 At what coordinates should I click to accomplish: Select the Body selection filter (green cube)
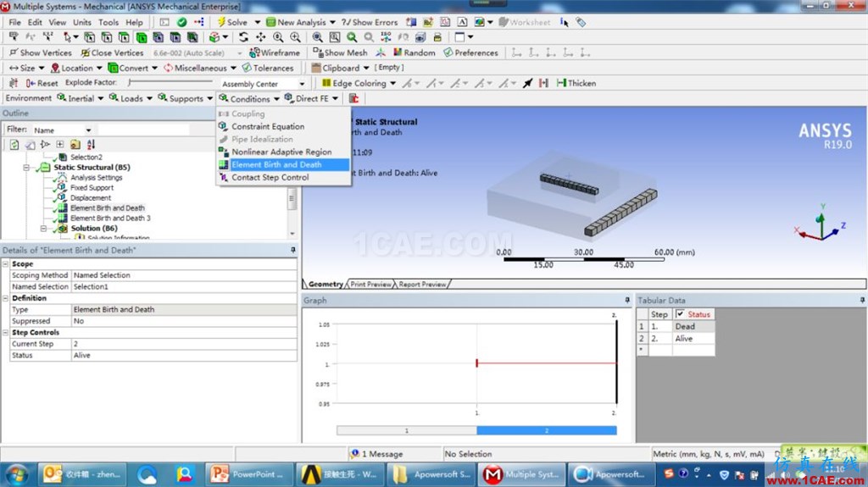click(142, 37)
